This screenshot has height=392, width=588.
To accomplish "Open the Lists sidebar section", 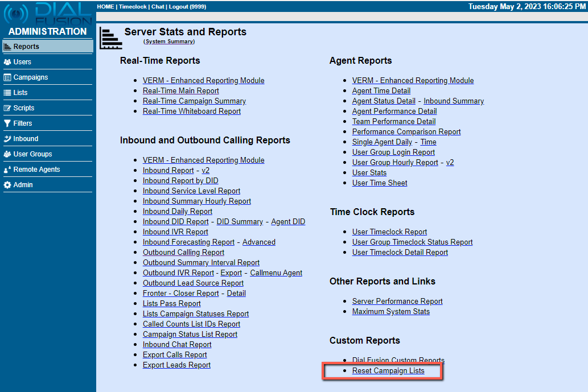I will 48,93.
